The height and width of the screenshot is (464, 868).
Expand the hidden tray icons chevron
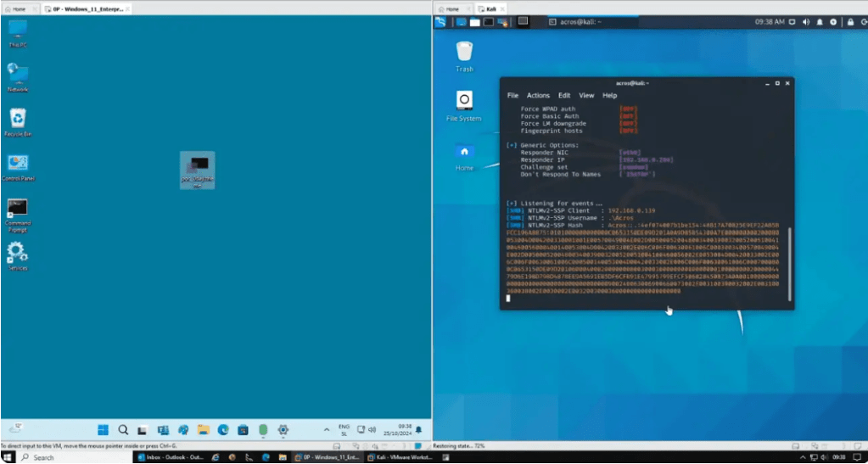[x=326, y=429]
